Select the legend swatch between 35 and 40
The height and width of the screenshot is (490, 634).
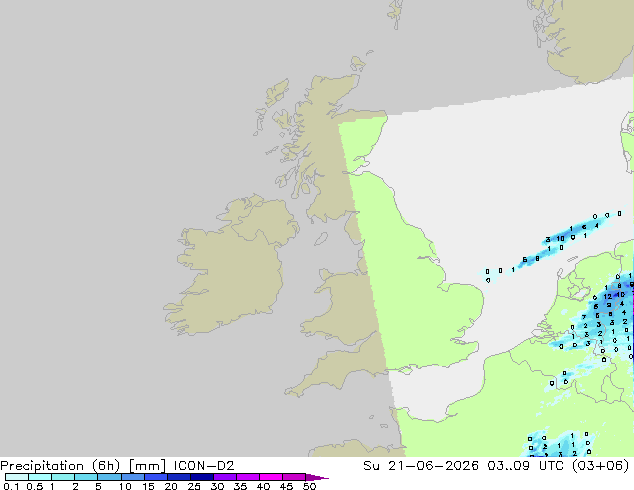point(248,477)
